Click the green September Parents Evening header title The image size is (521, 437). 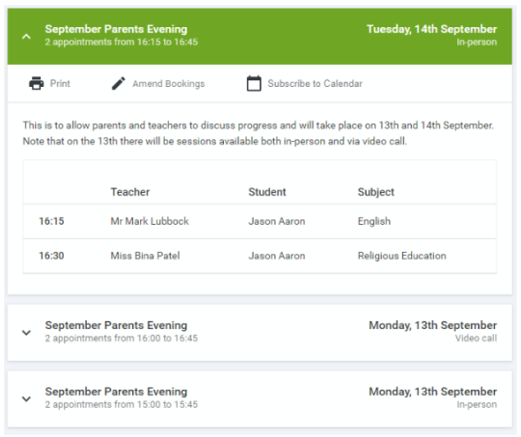116,29
